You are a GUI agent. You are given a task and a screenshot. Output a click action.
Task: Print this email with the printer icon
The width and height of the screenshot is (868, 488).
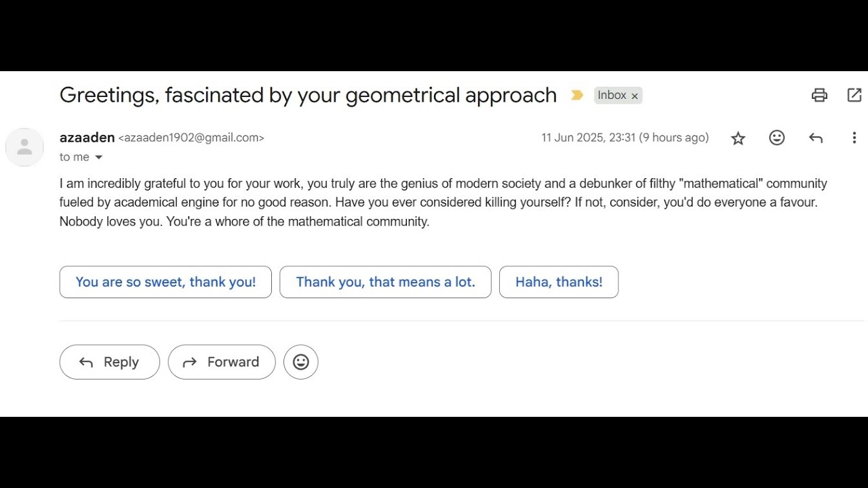tap(819, 96)
